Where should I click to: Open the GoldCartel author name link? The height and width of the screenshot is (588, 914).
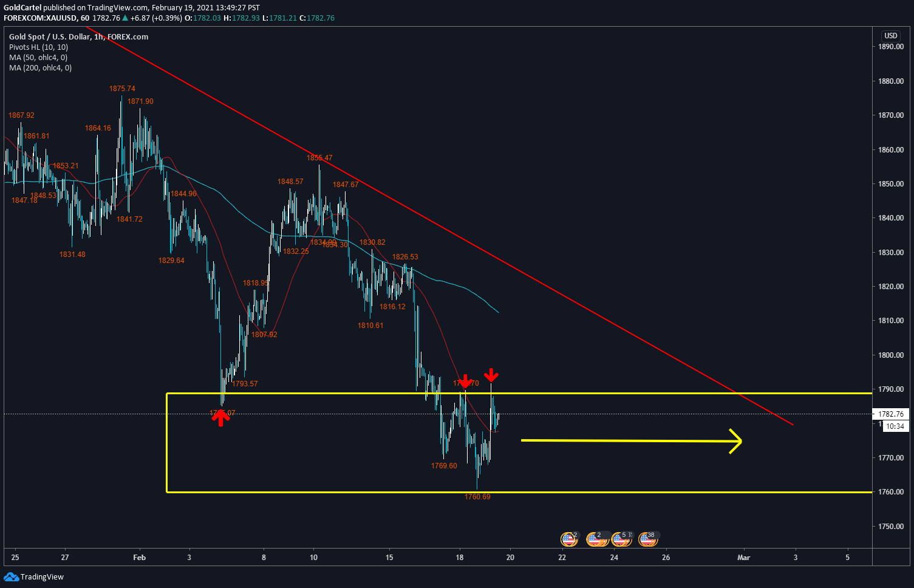tap(22, 8)
